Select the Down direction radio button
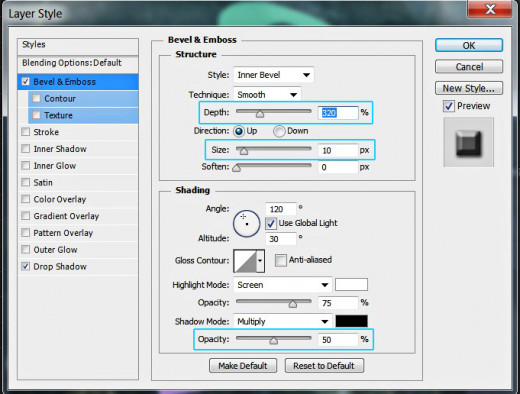Screen dimensions: 520x394 pyautogui.click(x=279, y=131)
